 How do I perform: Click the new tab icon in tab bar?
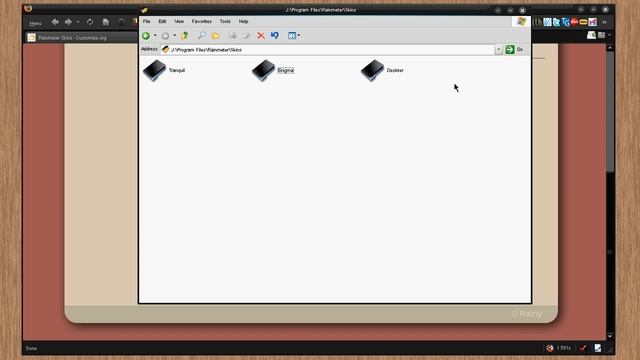pyautogui.click(x=591, y=36)
